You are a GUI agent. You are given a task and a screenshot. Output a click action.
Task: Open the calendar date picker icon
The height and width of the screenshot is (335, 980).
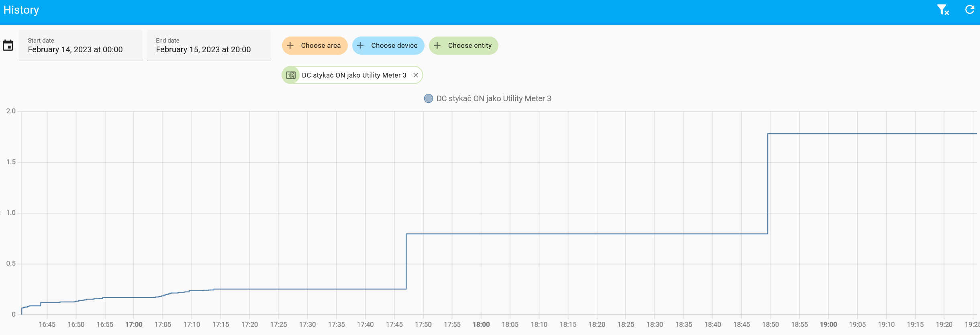click(8, 45)
